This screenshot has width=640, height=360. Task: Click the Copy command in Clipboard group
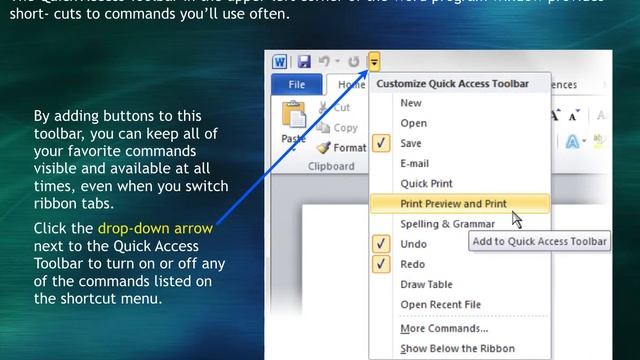(338, 128)
